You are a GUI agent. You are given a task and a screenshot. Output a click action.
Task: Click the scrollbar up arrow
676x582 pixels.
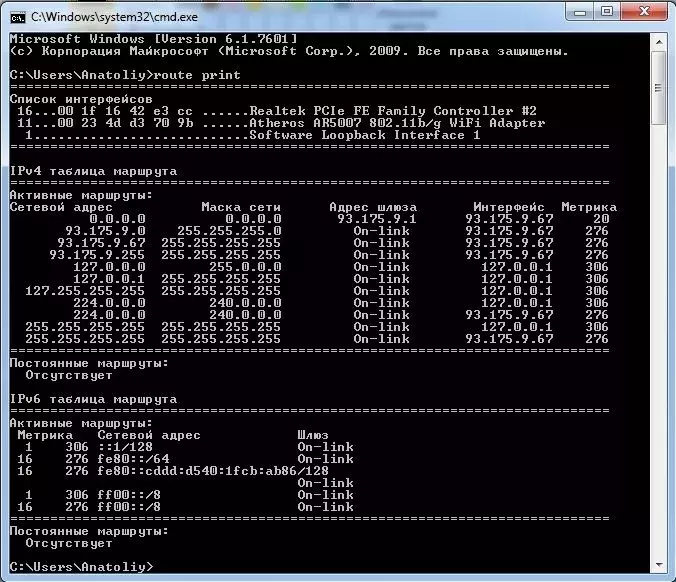click(x=659, y=42)
